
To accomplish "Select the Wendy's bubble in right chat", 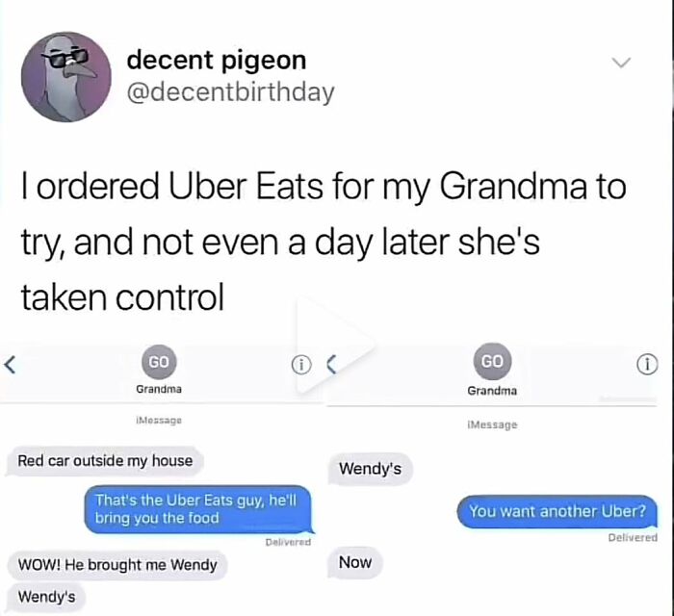I will click(x=370, y=469).
